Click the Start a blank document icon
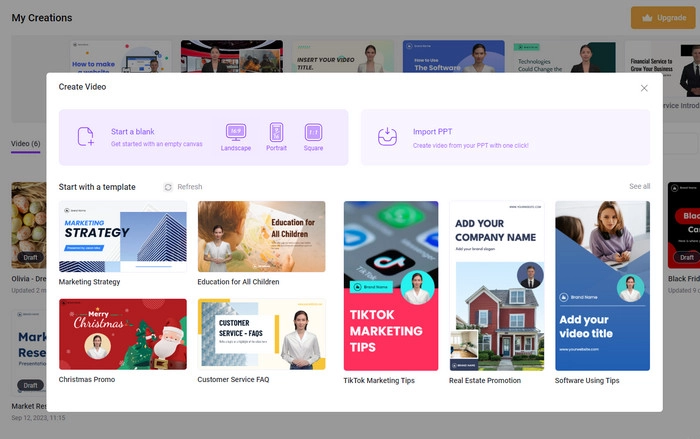Viewport: 700px width, 439px height. (x=86, y=137)
